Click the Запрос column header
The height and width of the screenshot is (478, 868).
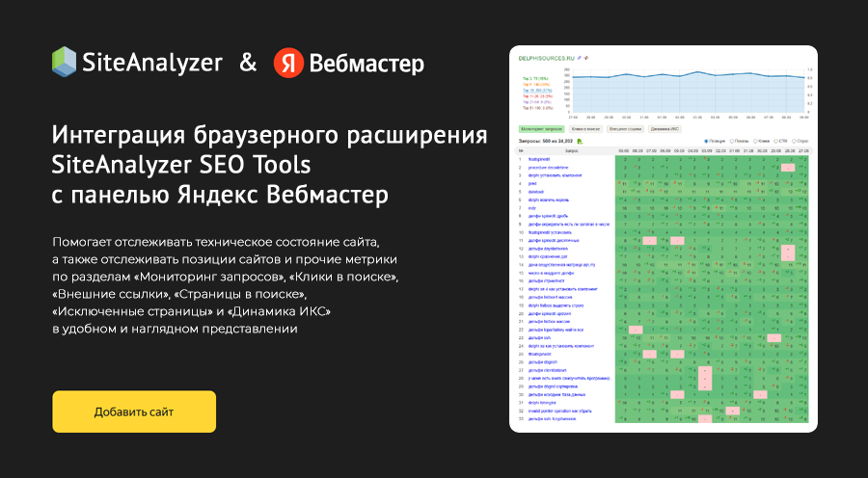point(571,150)
